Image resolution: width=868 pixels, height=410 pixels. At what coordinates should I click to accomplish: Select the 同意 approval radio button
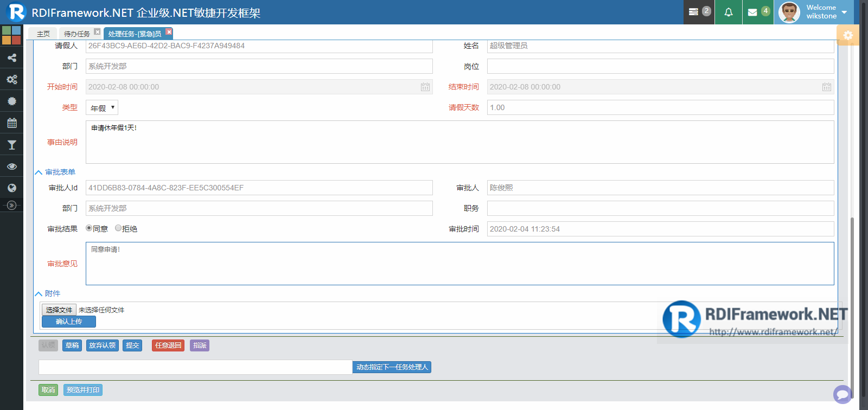pos(89,228)
